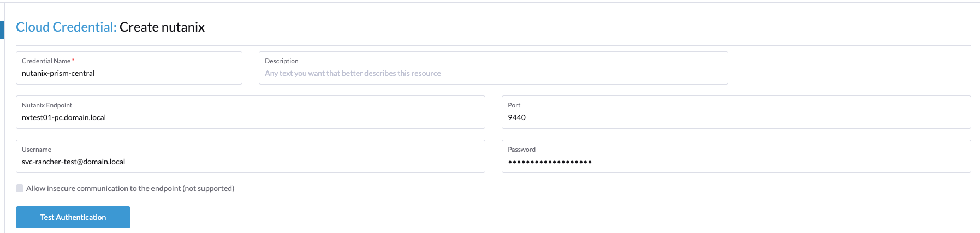Click into the Description placeholder text
980x233 pixels.
pyautogui.click(x=353, y=73)
